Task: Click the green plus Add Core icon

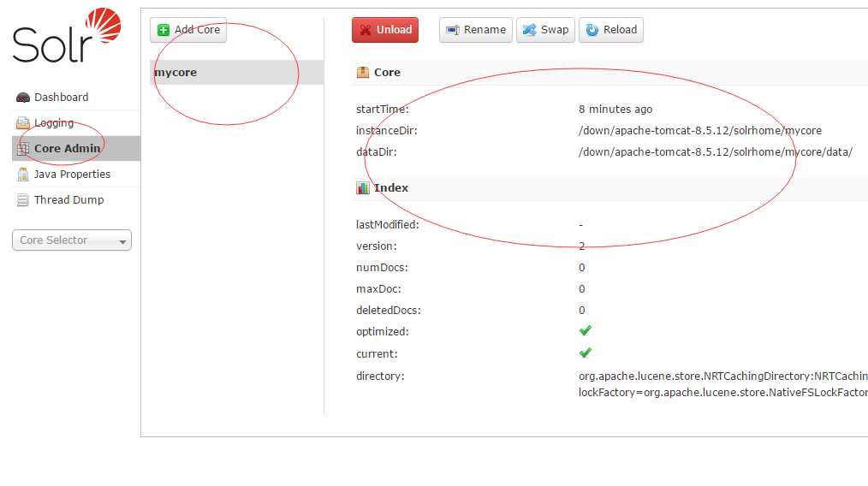Action: pyautogui.click(x=163, y=30)
